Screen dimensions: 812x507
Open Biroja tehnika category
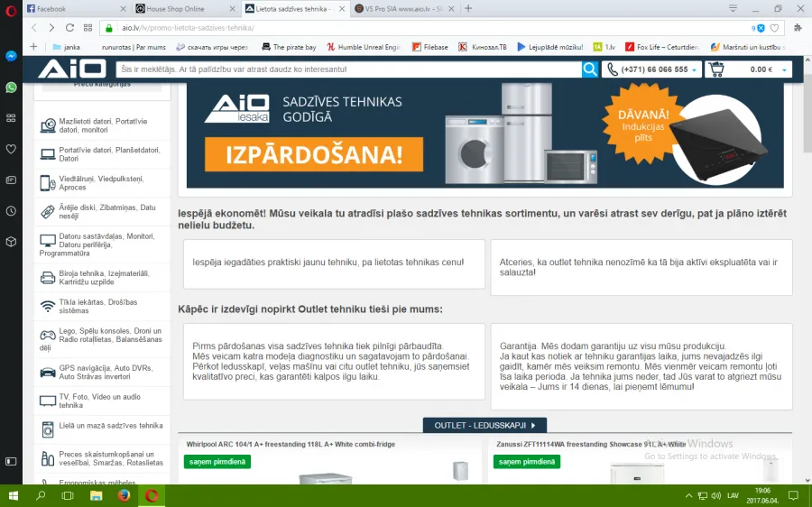102,278
